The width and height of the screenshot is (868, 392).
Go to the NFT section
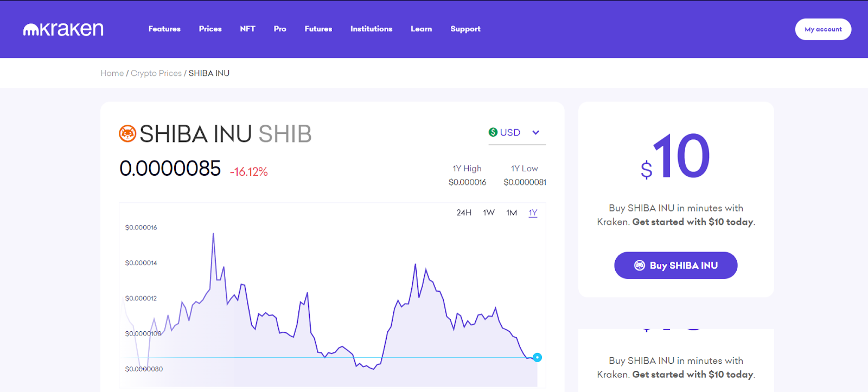(x=247, y=29)
